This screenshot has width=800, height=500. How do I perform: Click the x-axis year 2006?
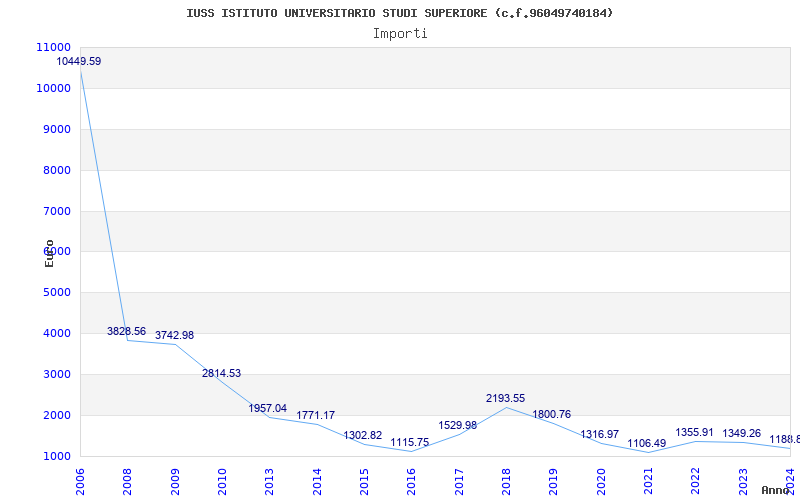pos(80,482)
